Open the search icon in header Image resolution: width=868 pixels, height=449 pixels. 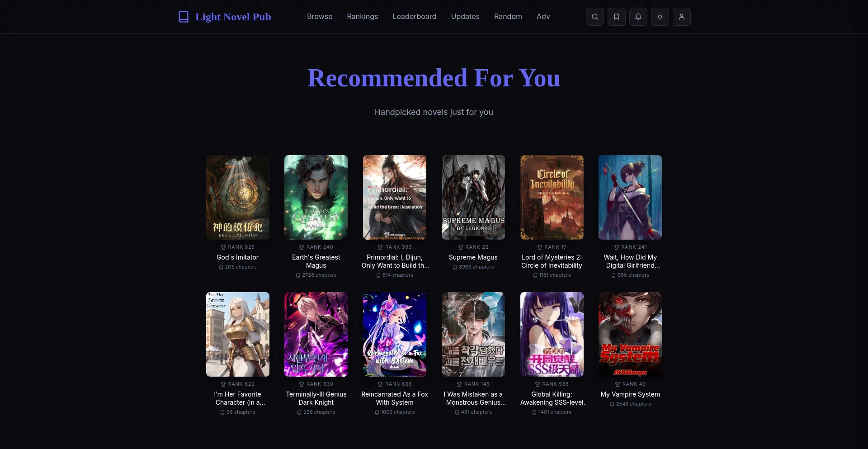point(594,17)
